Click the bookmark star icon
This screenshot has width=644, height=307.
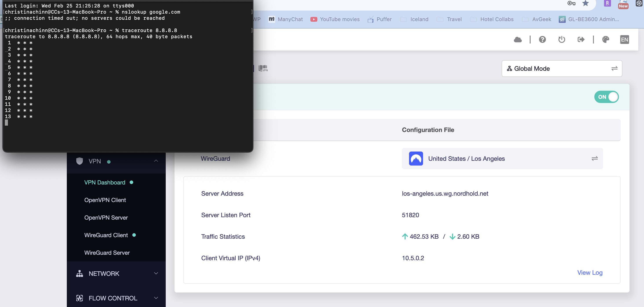pyautogui.click(x=585, y=3)
